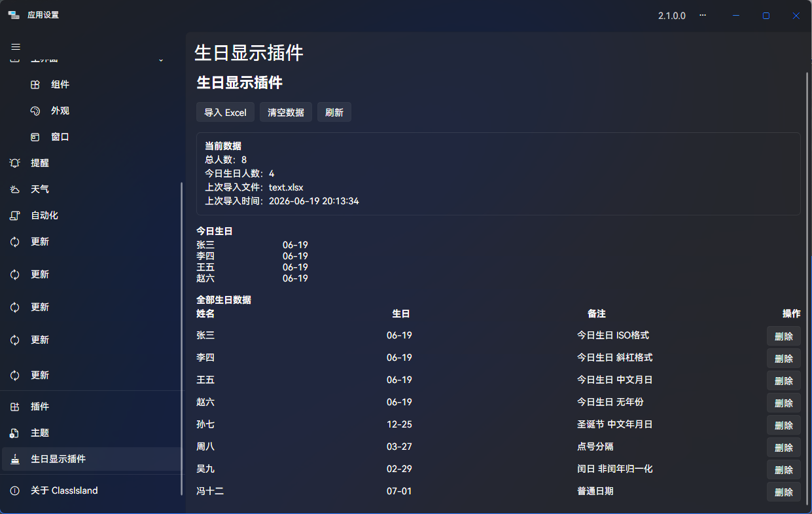Viewport: 812px width, 514px height.
Task: Click 赵六 in the 今日生日 list
Action: [x=205, y=278]
